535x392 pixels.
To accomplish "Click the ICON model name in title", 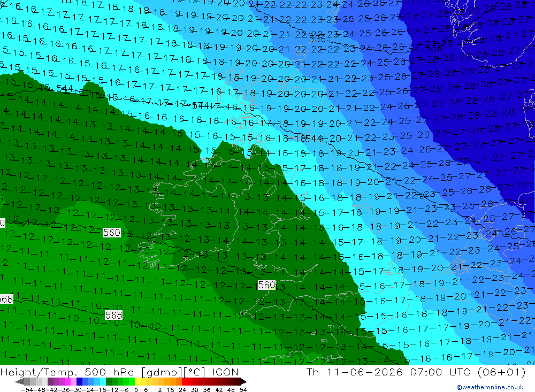I will click(225, 372).
